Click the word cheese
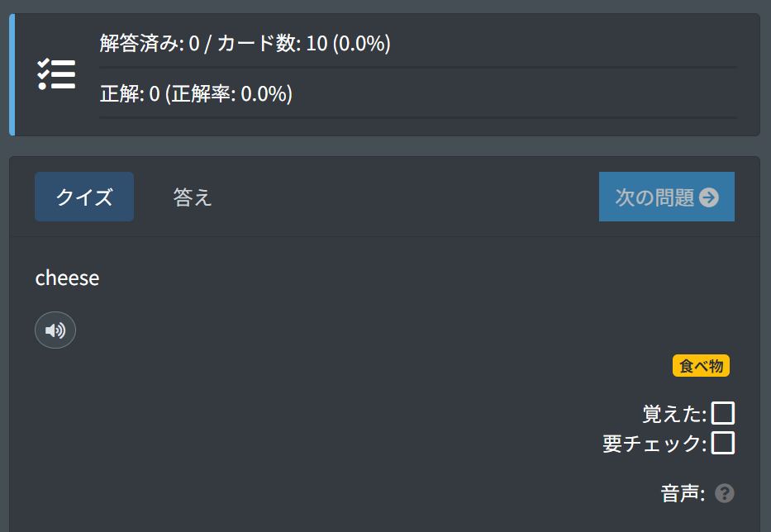771x532 pixels. coord(68,278)
